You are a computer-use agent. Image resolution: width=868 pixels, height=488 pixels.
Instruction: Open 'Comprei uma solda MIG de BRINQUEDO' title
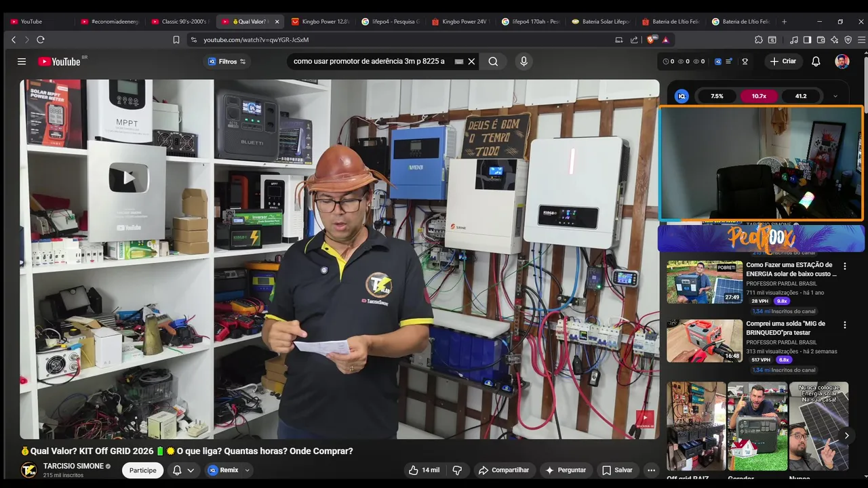tap(785, 328)
